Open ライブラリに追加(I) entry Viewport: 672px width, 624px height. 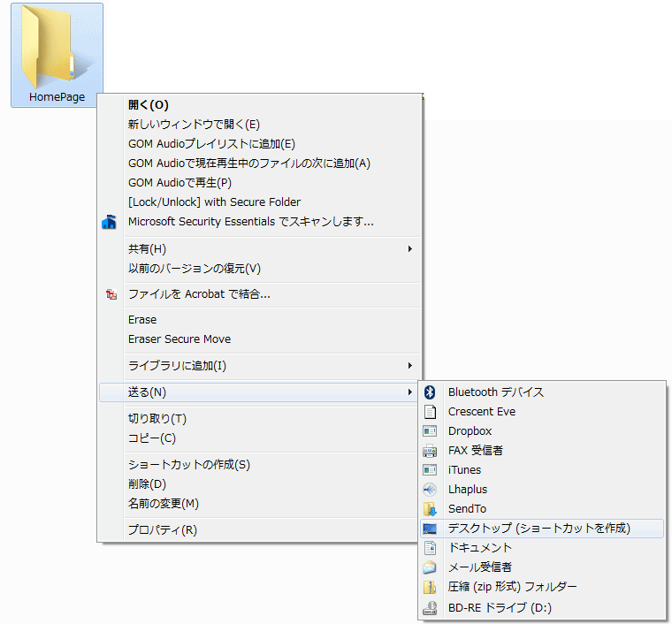pyautogui.click(x=259, y=366)
